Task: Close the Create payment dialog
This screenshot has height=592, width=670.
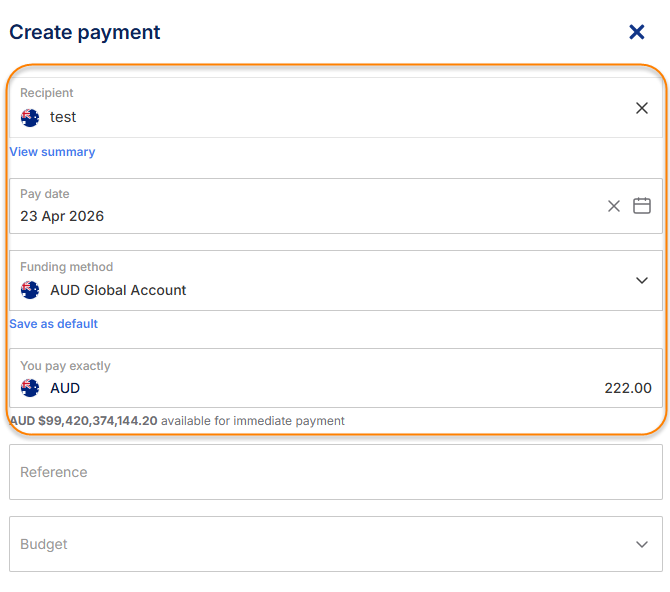Action: 636,32
